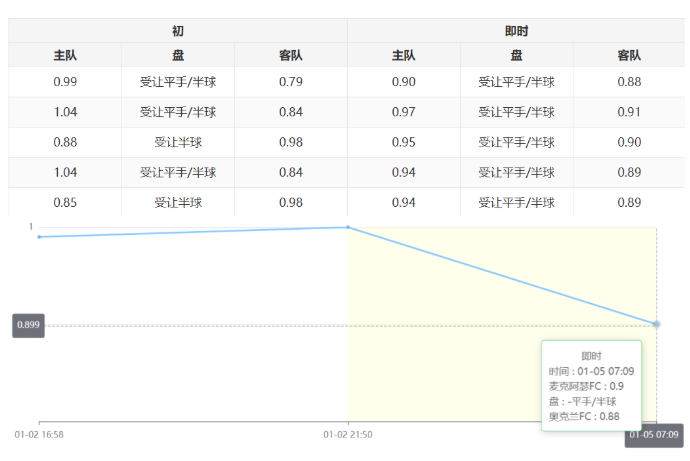Select the 0.97 odds cell
This screenshot has width=690, height=461.
pyautogui.click(x=404, y=112)
